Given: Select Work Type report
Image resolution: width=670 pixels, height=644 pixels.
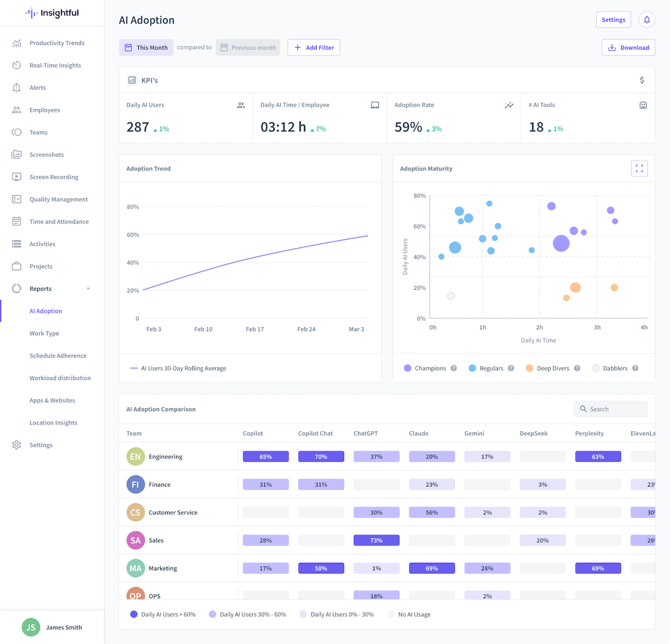Looking at the screenshot, I should (x=44, y=333).
